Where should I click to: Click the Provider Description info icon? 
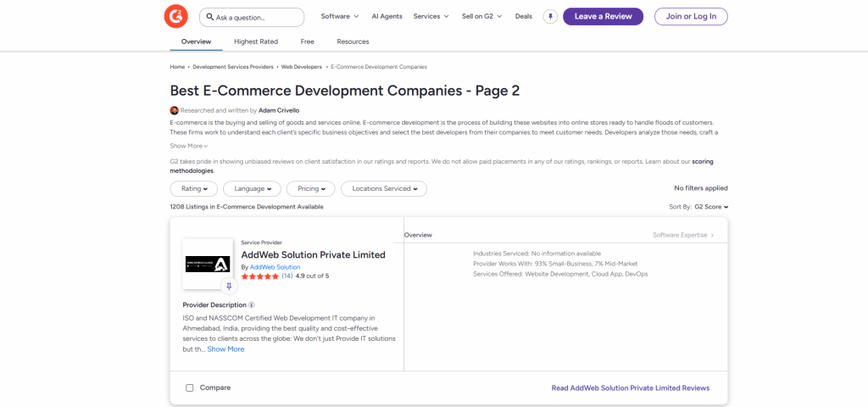coord(252,305)
